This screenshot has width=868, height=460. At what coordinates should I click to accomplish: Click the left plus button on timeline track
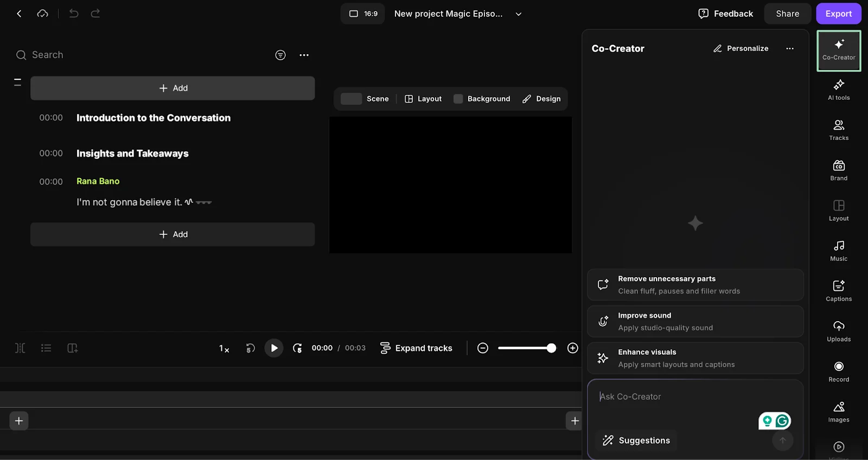click(19, 421)
